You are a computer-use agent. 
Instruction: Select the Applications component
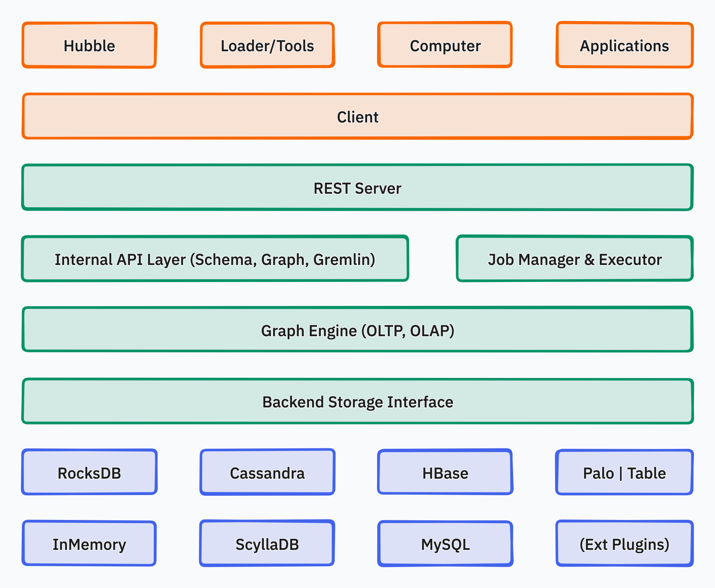coord(624,45)
